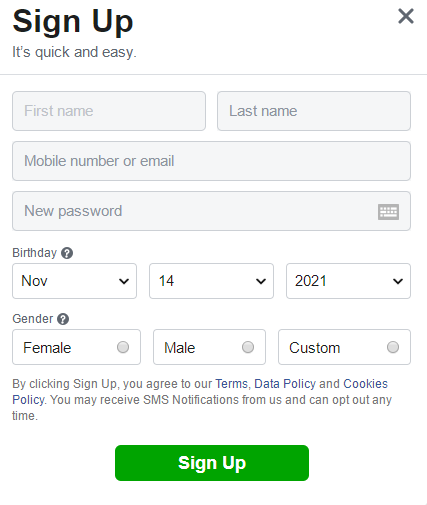Click into the New password field
The width and height of the screenshot is (427, 505).
pyautogui.click(x=211, y=211)
